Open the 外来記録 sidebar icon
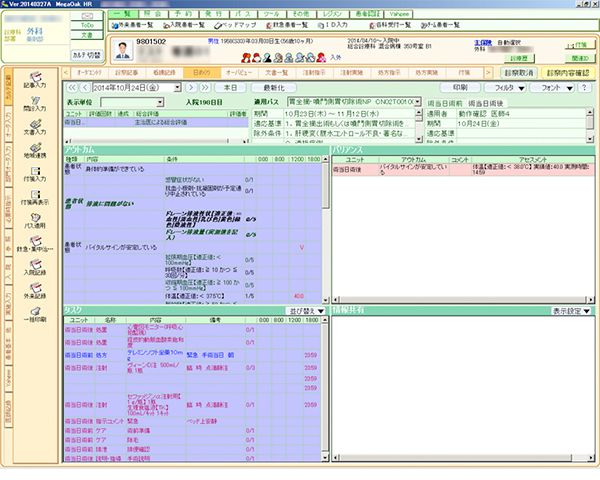The width and height of the screenshot is (600, 480). pyautogui.click(x=33, y=290)
